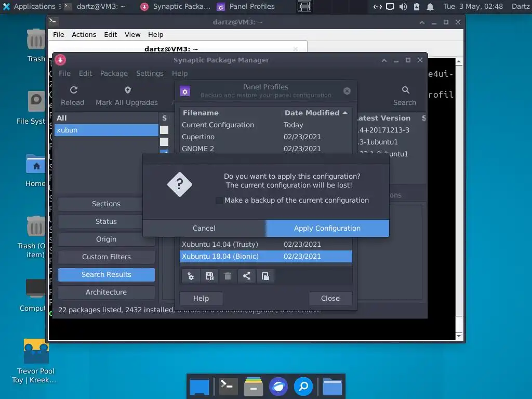Select the Cupertino profile row
Screen dimensions: 532x399
pyautogui.click(x=265, y=137)
